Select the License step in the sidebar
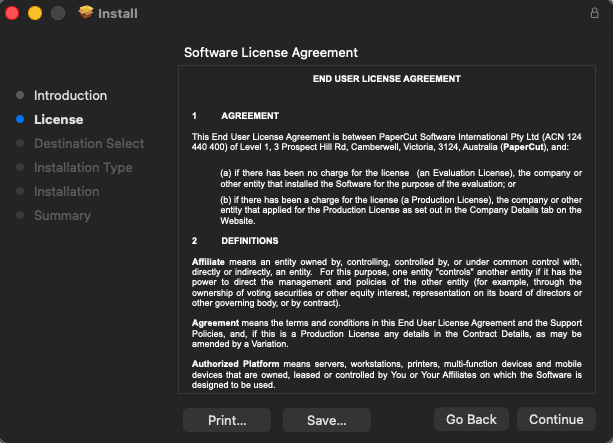Image resolution: width=613 pixels, height=443 pixels. point(58,120)
